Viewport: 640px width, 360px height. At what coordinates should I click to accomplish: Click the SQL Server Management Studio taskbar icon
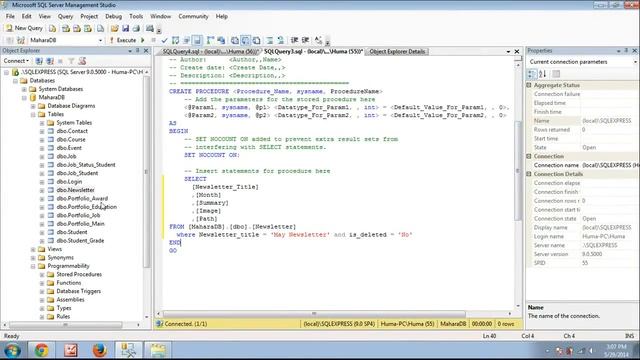pyautogui.click(x=128, y=350)
